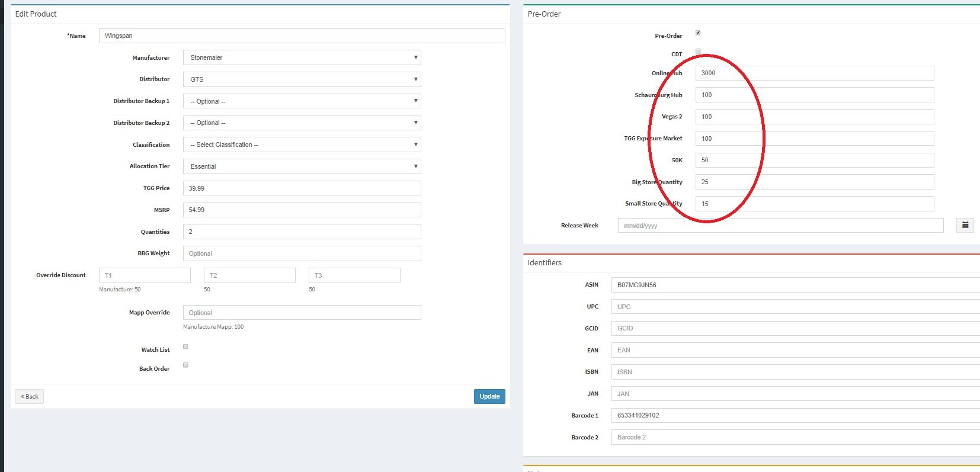Viewport: 980px width, 472px height.
Task: Click the Online Hub quantity field
Action: [814, 73]
